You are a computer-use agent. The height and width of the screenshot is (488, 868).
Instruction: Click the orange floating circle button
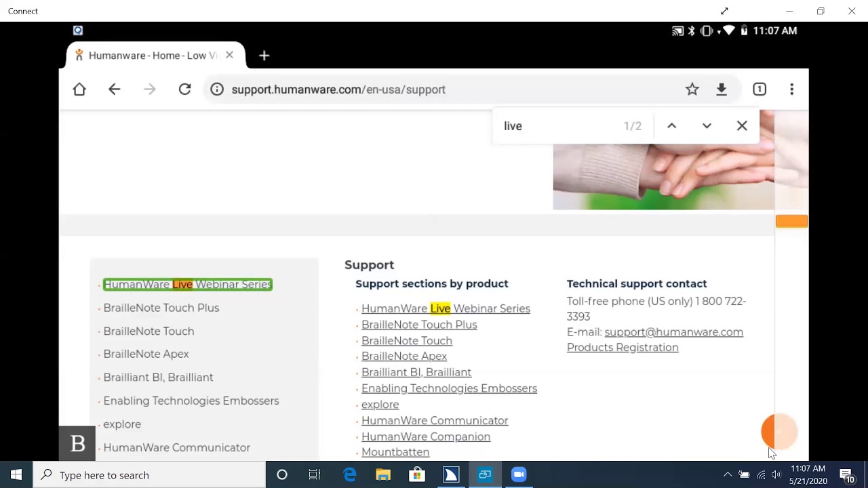coord(778,431)
